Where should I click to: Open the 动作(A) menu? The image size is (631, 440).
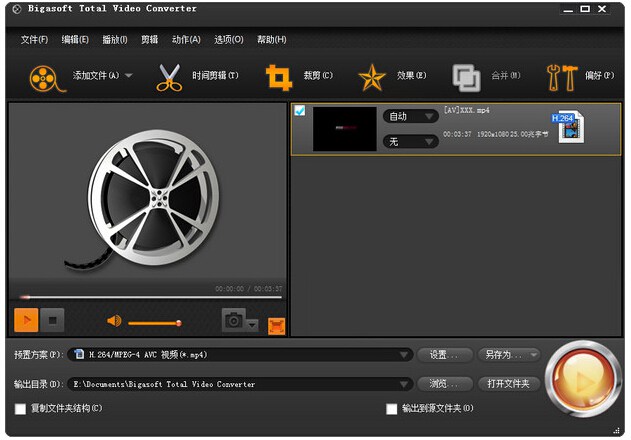click(186, 39)
